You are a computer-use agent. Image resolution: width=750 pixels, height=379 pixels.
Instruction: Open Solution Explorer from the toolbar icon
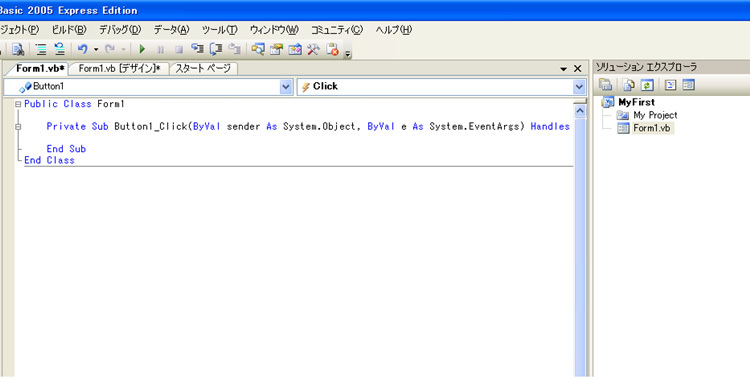(x=258, y=49)
